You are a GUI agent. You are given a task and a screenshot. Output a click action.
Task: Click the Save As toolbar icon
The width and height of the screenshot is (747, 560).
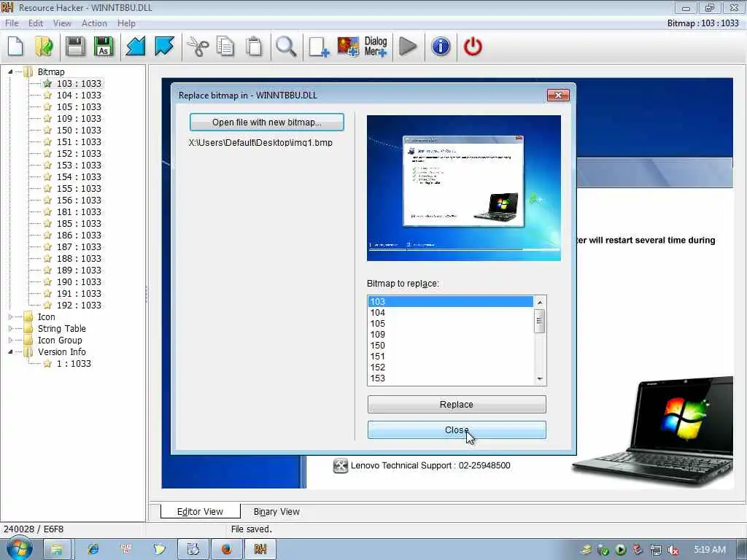click(104, 47)
